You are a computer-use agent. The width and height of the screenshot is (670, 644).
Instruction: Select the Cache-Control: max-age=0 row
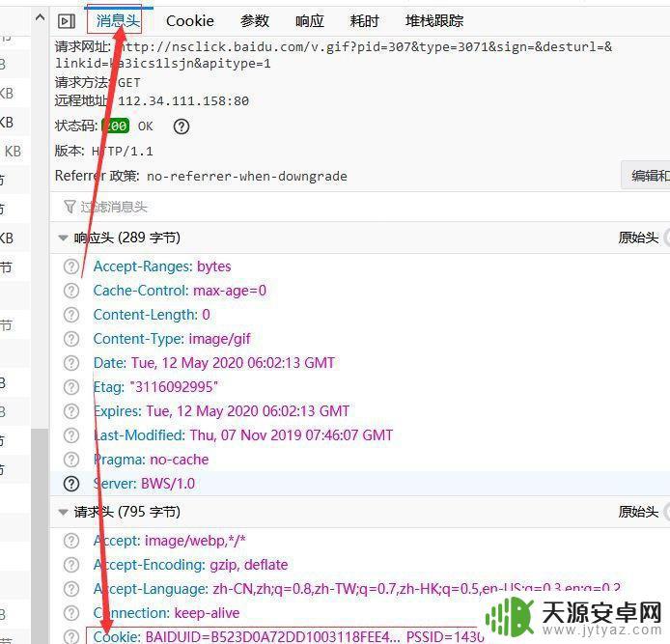tap(360, 291)
